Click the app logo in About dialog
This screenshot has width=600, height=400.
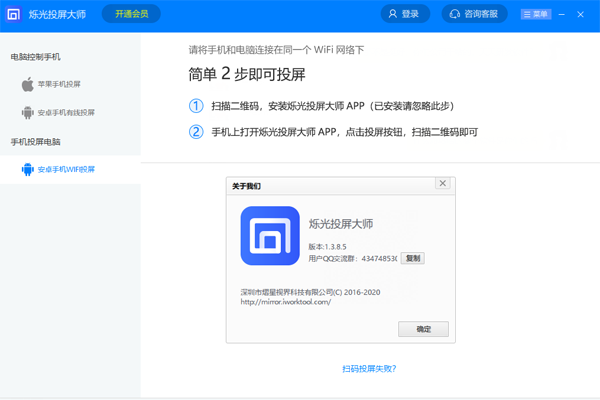[x=270, y=236]
